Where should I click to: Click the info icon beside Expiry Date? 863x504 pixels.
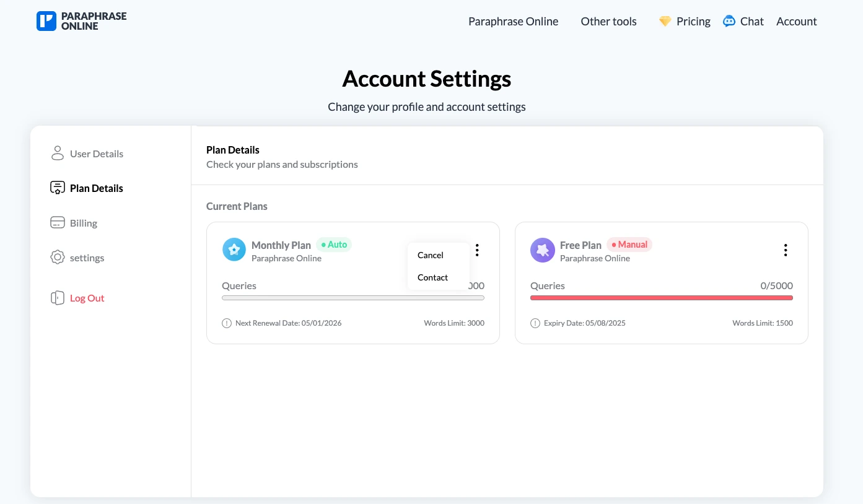tap(535, 323)
